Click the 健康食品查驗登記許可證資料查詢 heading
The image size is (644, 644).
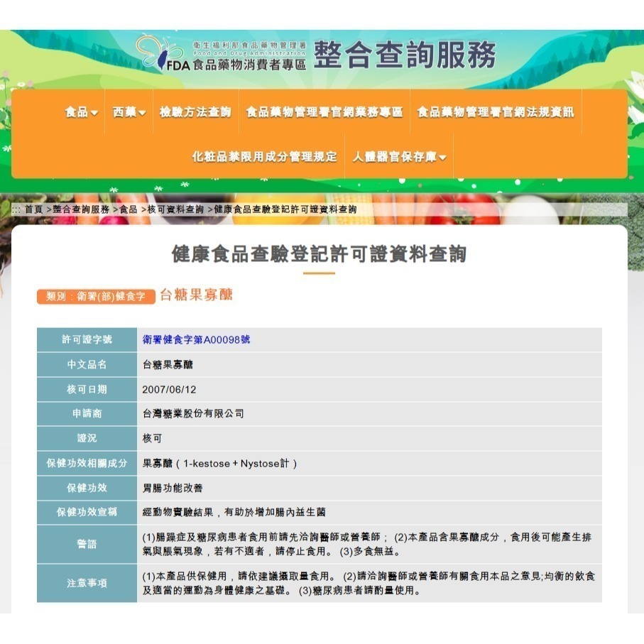point(322,256)
